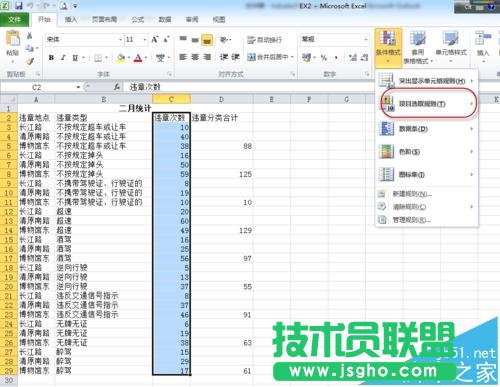Click the highlighted Align Bottom icon
This screenshot has height=387, width=500.
pos(207,40)
